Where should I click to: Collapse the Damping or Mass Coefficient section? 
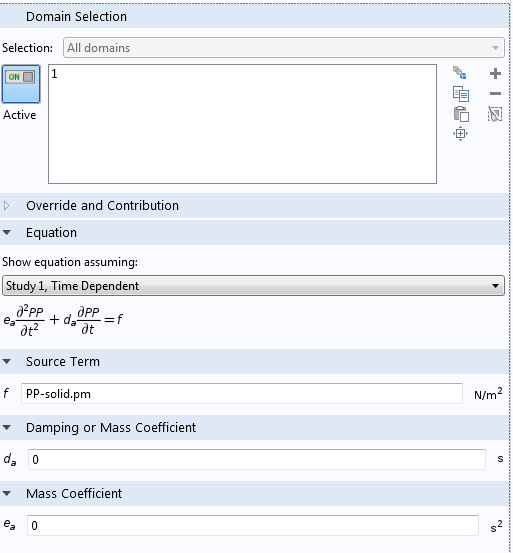[7, 427]
